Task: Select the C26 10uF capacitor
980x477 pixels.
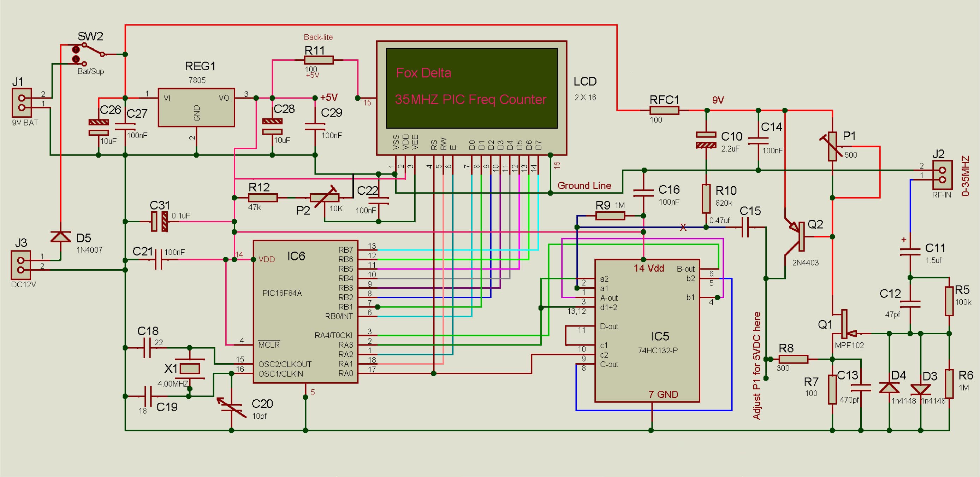Action: click(99, 128)
